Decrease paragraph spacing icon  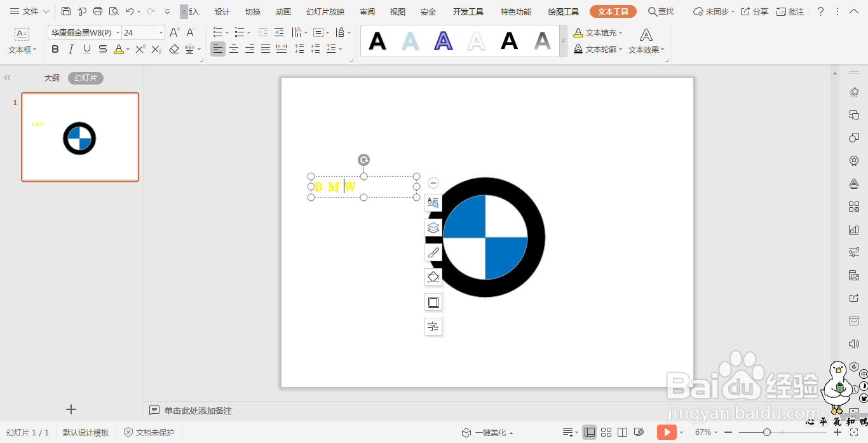tap(316, 49)
